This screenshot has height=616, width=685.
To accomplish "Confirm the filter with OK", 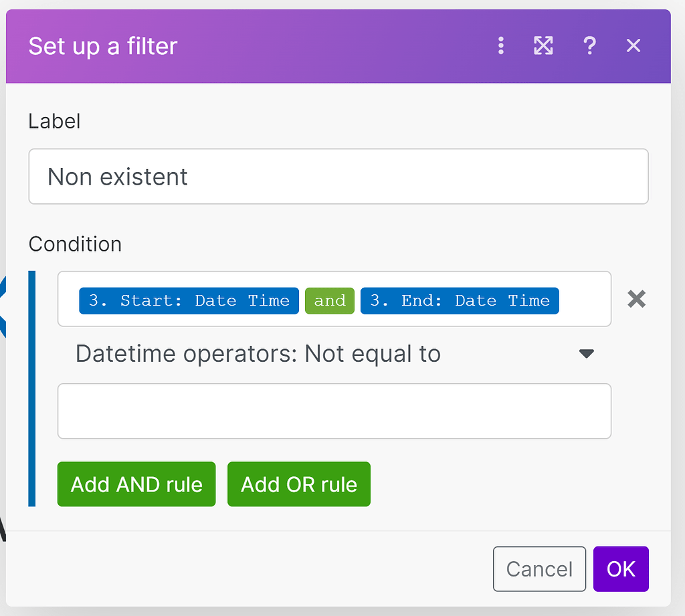I will (621, 569).
